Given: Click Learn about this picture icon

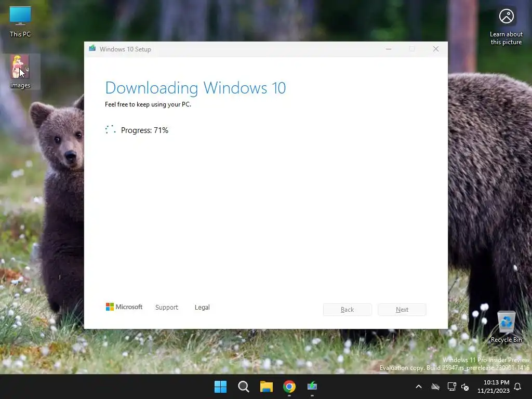Looking at the screenshot, I should pyautogui.click(x=506, y=26).
